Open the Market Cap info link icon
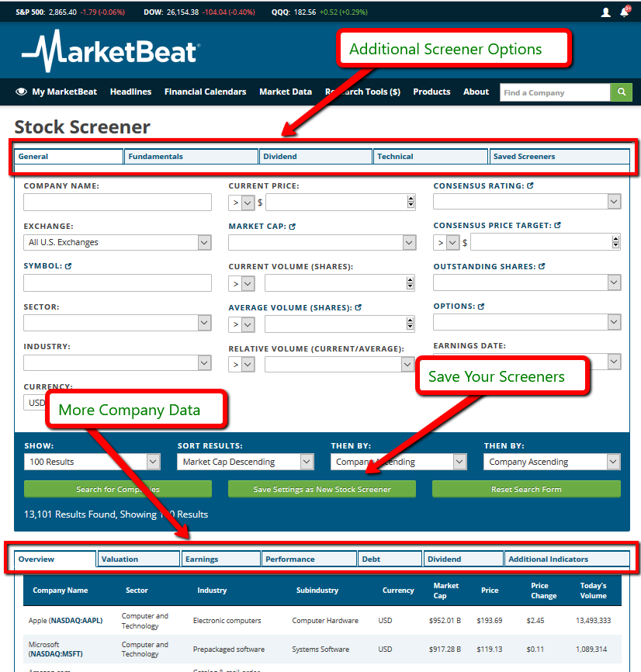 point(293,227)
